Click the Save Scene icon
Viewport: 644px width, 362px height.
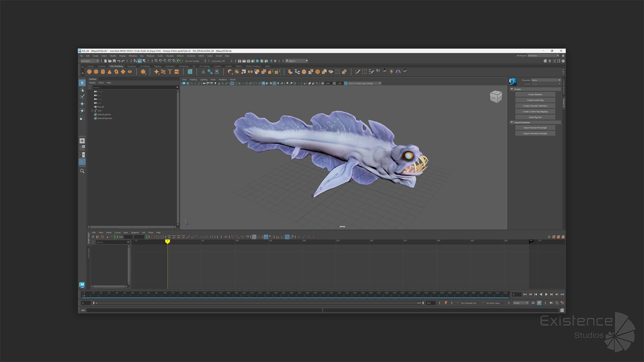point(114,61)
